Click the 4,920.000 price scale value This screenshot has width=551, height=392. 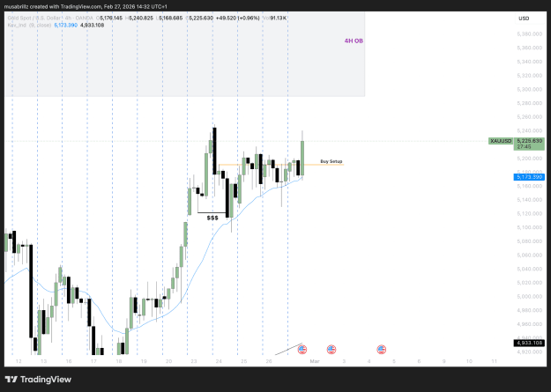(x=529, y=351)
